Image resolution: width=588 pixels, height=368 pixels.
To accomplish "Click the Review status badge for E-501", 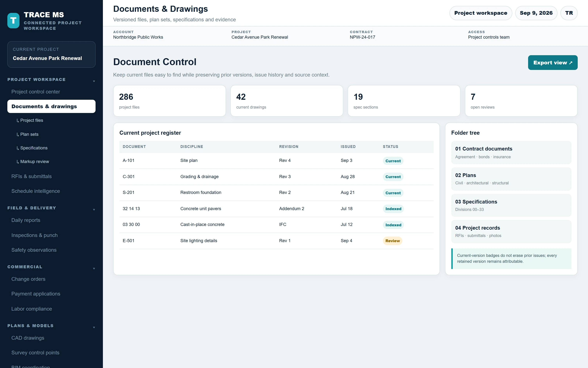I will tap(392, 241).
